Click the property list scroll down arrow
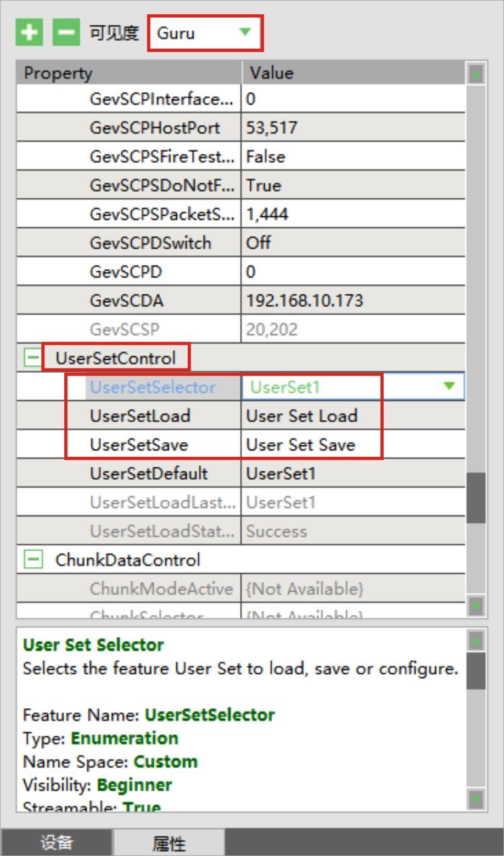This screenshot has height=856, width=504. click(475, 606)
